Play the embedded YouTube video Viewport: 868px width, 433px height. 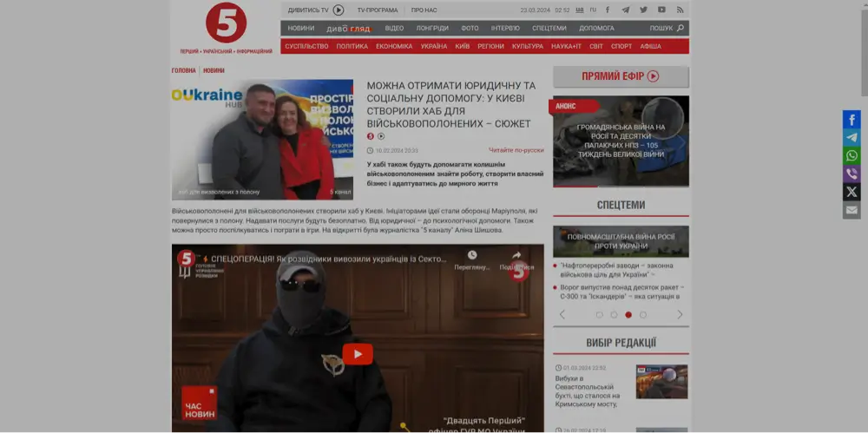pyautogui.click(x=357, y=354)
